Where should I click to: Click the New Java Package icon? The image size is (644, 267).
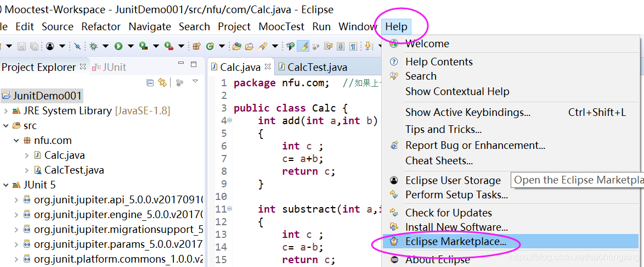[196, 46]
